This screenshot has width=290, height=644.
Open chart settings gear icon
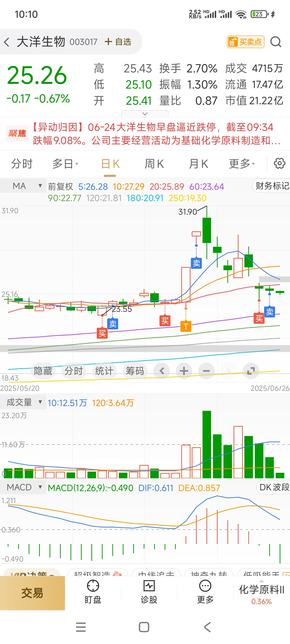point(280,164)
